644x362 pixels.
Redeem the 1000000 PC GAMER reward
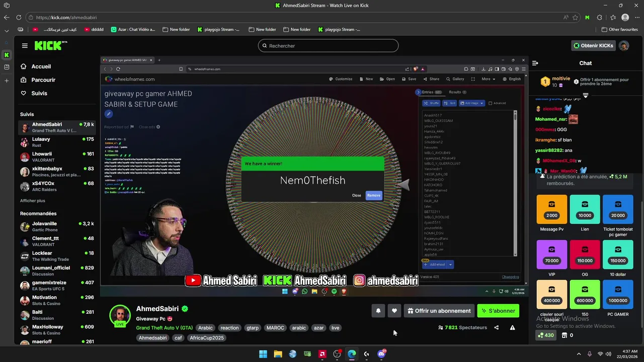[x=618, y=295]
